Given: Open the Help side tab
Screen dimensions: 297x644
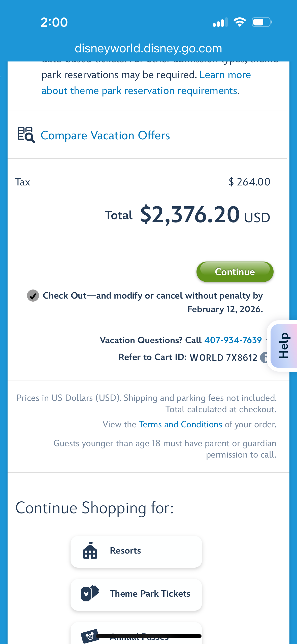Looking at the screenshot, I should (x=284, y=346).
